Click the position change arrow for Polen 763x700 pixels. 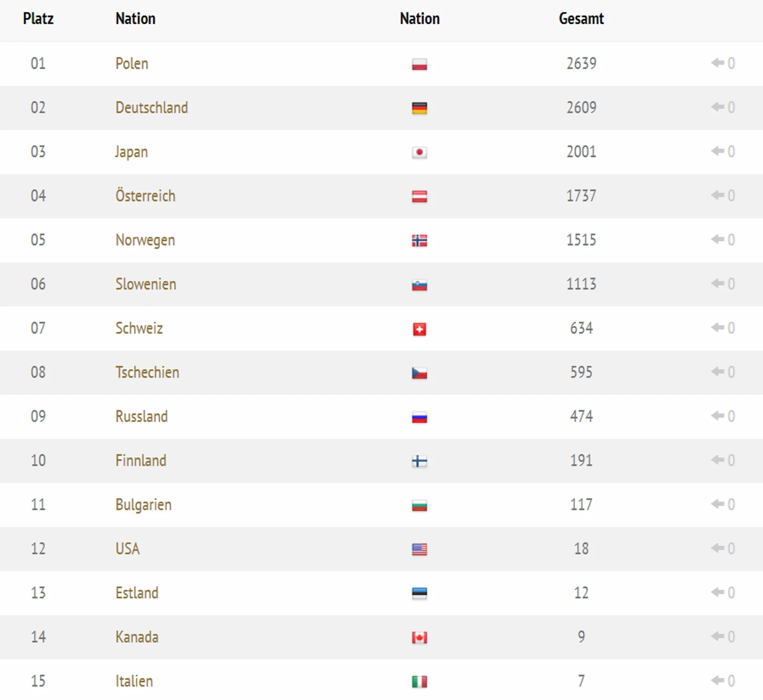point(717,63)
